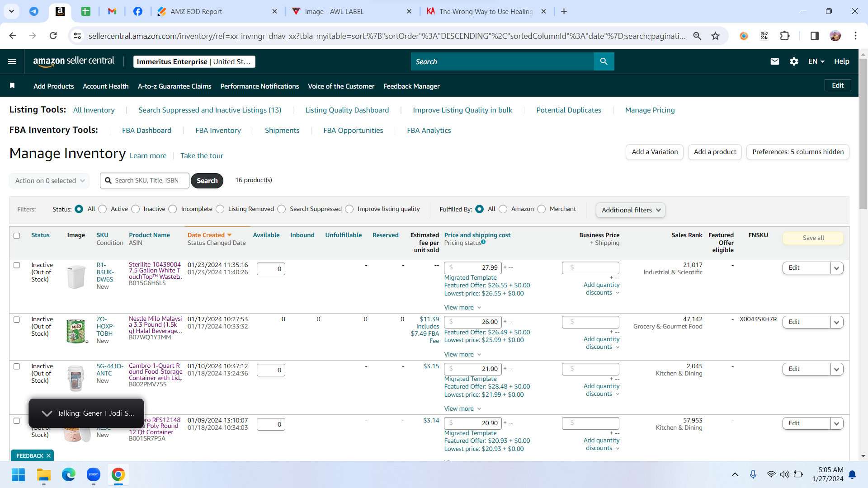
Task: Open the tab search chevron in Chrome
Action: coord(11,11)
